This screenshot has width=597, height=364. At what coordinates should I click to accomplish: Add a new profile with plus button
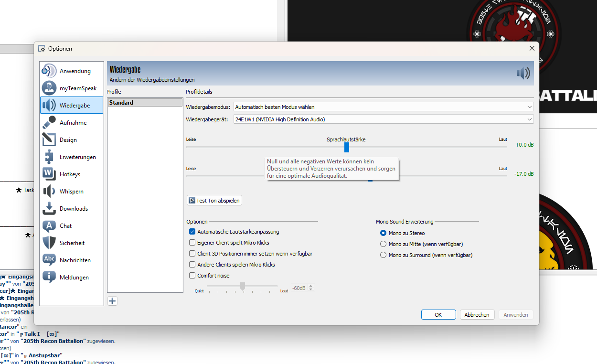click(x=112, y=301)
